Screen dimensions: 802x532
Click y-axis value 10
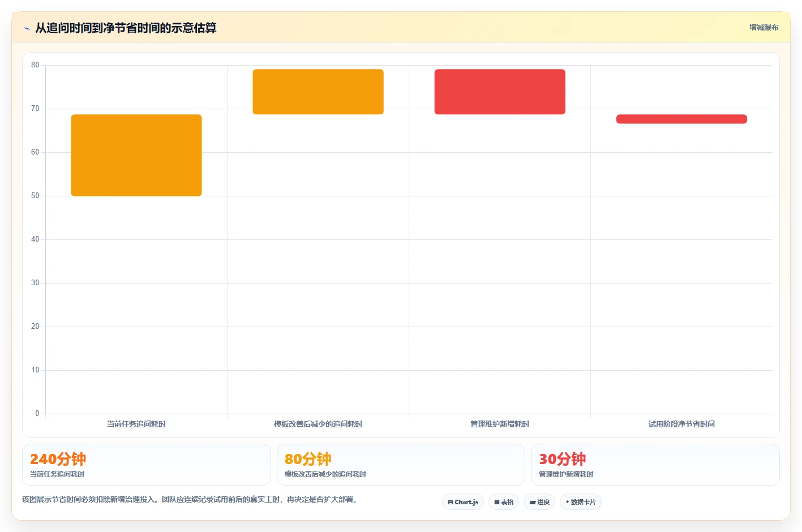point(35,370)
